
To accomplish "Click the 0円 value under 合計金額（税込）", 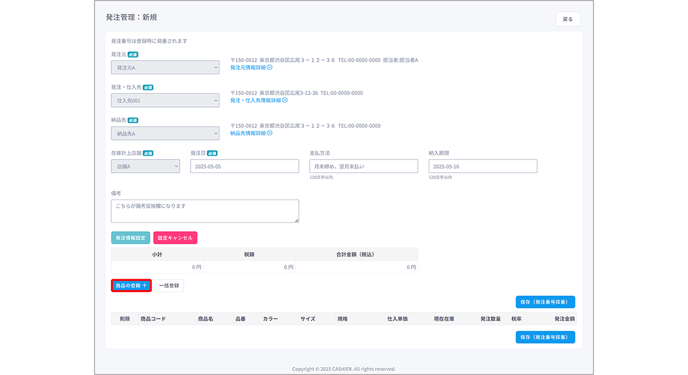I will coord(411,267).
